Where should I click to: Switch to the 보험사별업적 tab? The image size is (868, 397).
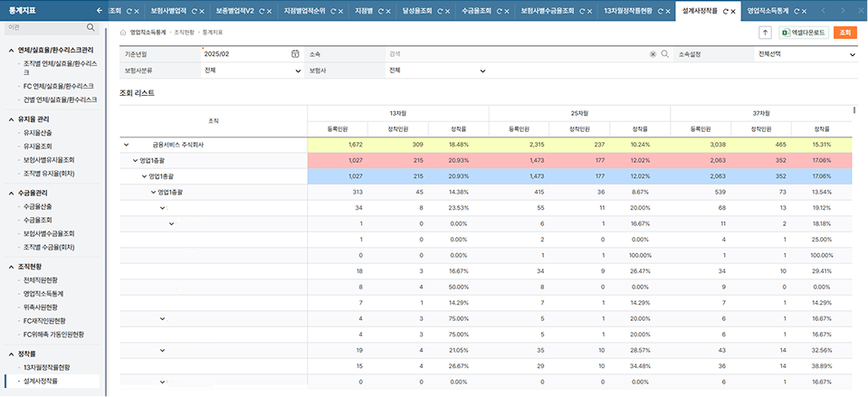(x=168, y=11)
